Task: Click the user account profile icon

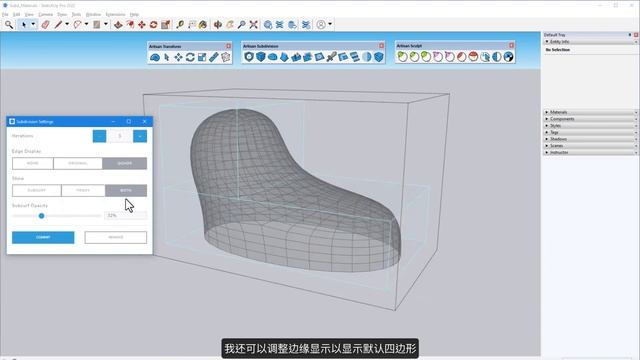Action: coord(321,25)
